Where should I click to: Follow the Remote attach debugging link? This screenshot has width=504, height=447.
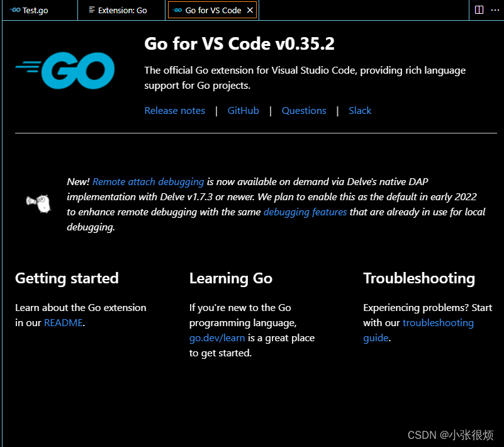tap(148, 182)
